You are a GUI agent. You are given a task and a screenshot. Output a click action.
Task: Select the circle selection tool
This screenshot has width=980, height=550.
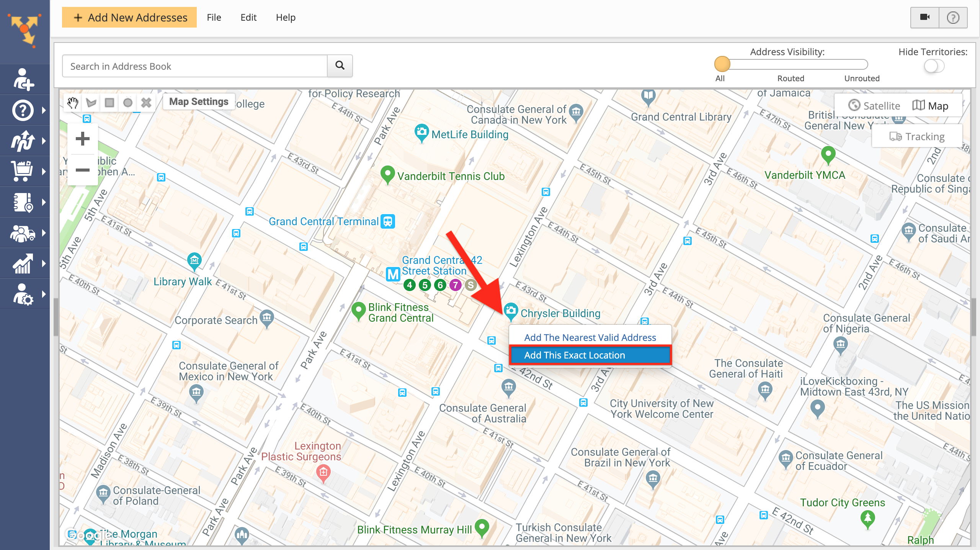pyautogui.click(x=128, y=102)
